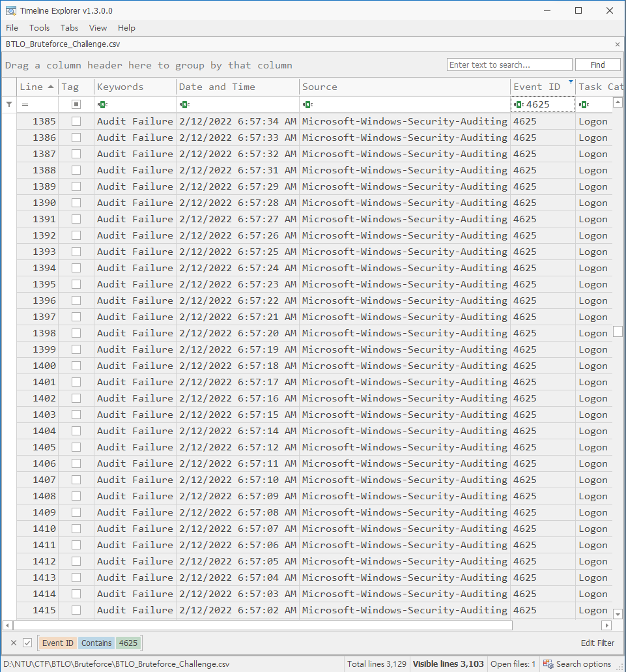626x672 pixels.
Task: Tick the Tag checkbox for line 1405
Action: [76, 447]
